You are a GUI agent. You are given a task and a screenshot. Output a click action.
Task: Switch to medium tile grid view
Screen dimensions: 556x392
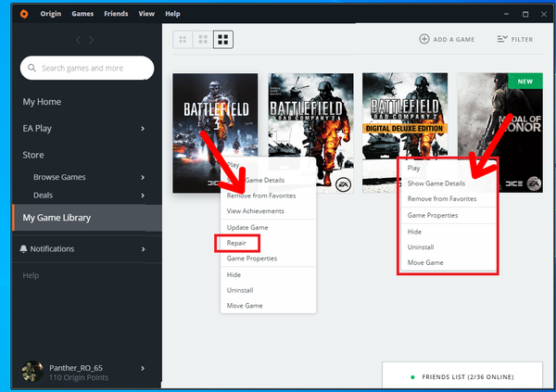click(203, 39)
